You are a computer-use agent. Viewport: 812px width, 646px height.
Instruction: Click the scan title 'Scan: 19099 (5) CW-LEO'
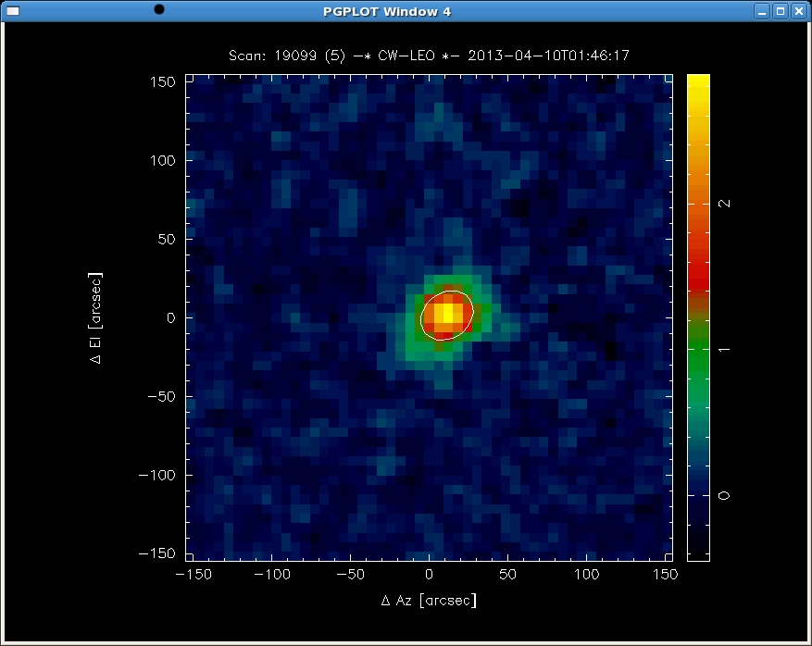pyautogui.click(x=429, y=56)
